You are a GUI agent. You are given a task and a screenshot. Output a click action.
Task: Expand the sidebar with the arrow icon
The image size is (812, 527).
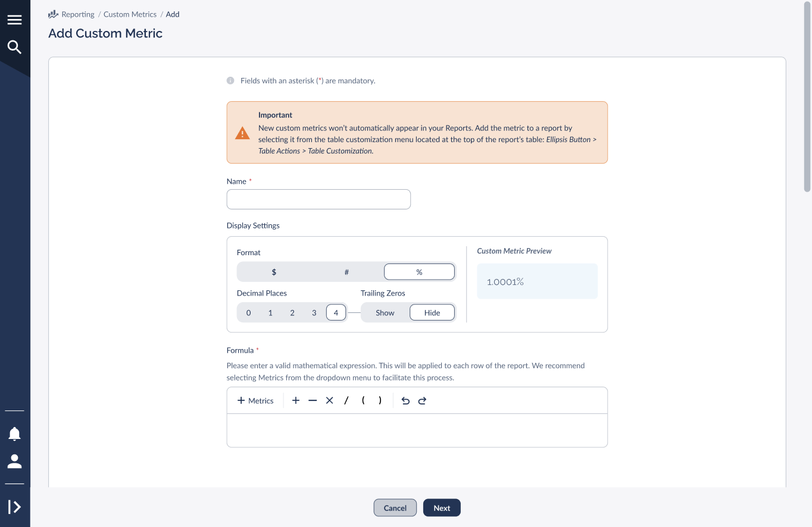pyautogui.click(x=15, y=506)
